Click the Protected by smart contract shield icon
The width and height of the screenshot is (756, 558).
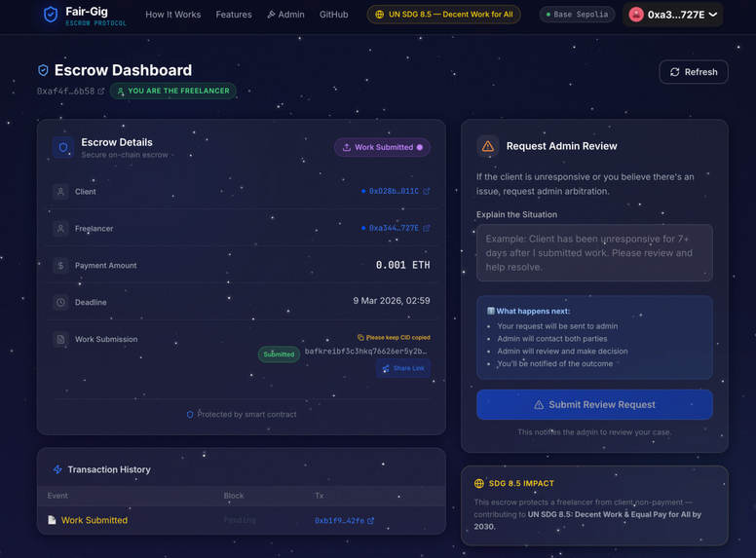click(x=190, y=415)
